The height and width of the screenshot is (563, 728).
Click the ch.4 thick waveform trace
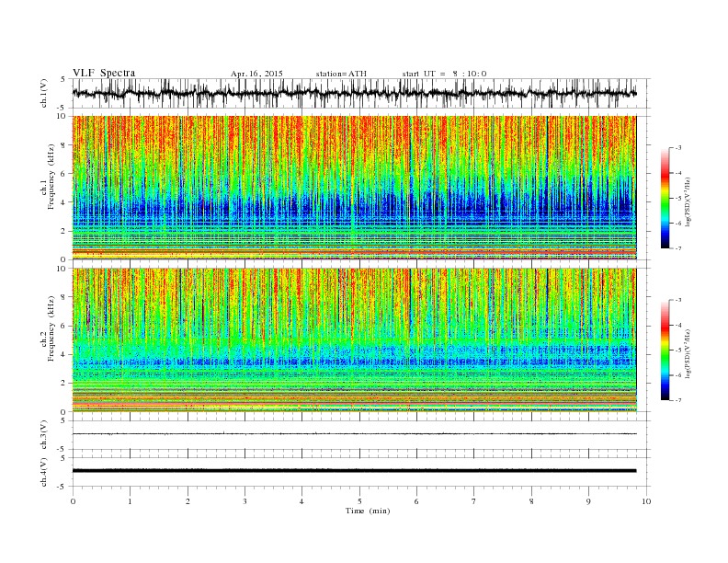click(354, 471)
